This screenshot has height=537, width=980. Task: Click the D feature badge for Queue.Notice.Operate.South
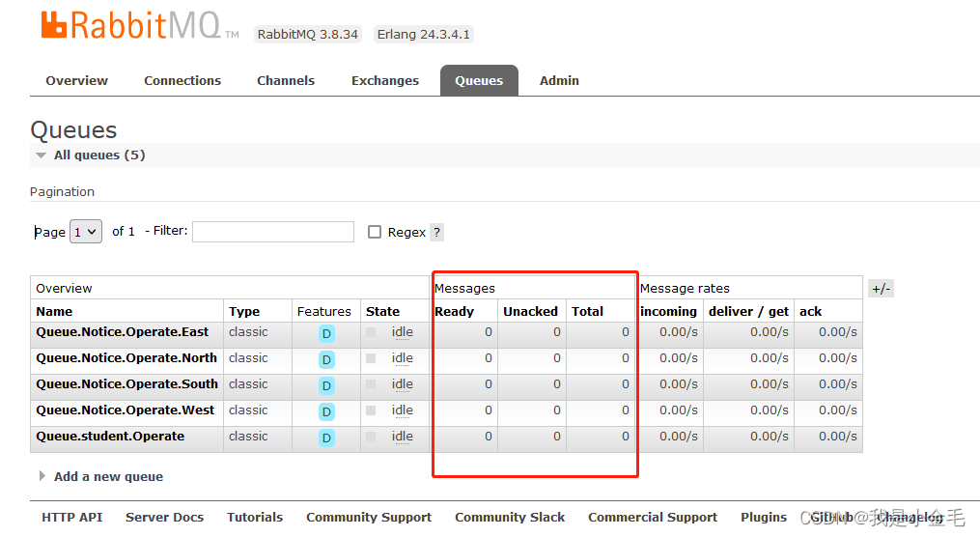pyautogui.click(x=326, y=386)
